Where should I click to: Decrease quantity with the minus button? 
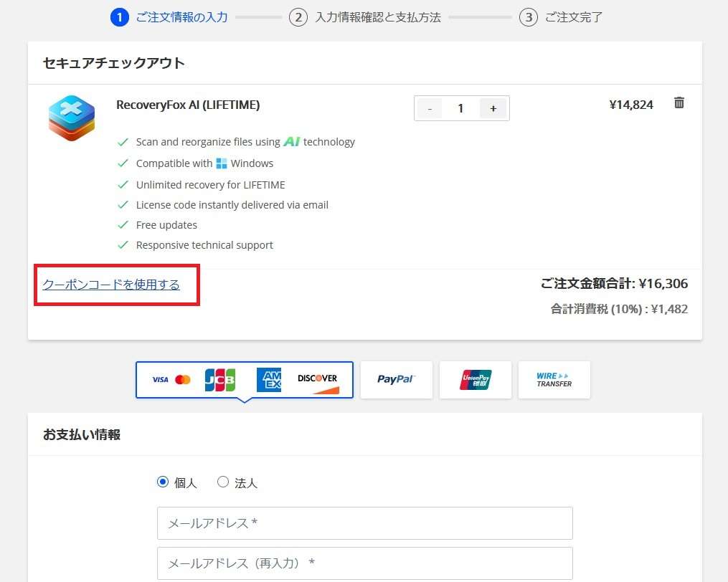click(430, 109)
